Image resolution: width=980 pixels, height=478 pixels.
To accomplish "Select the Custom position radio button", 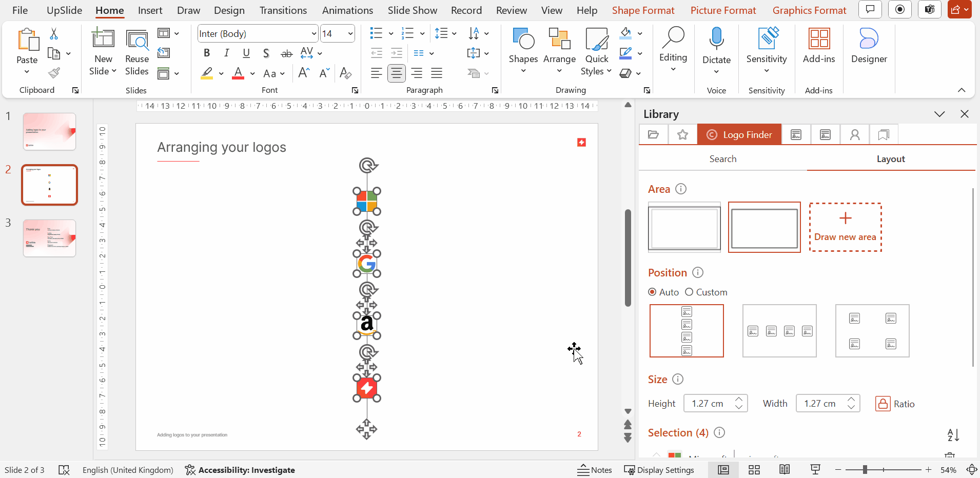I will [x=689, y=292].
